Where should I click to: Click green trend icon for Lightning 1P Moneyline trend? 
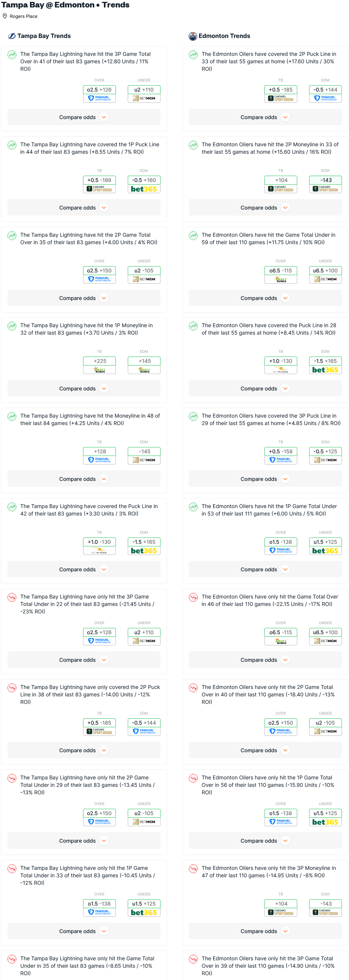click(12, 326)
